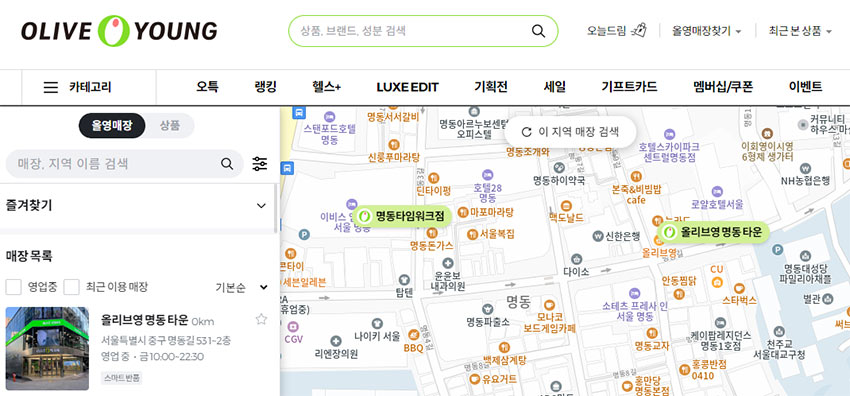Enable the 최근 이용 매장 checkbox
The height and width of the screenshot is (396, 850).
point(72,287)
